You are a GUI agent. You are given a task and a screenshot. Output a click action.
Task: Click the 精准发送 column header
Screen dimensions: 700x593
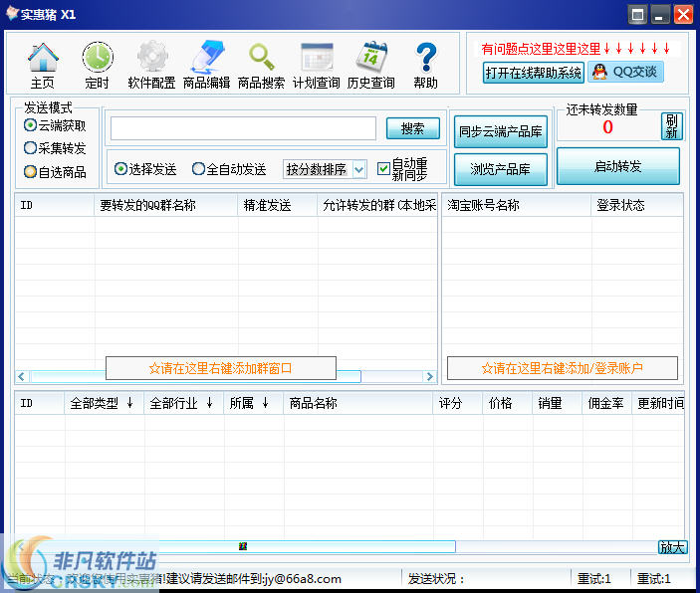point(278,205)
